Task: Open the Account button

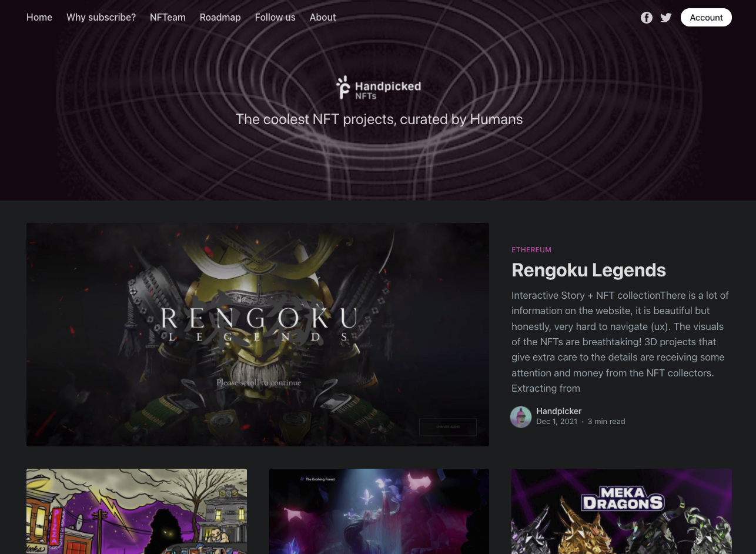Action: [706, 18]
